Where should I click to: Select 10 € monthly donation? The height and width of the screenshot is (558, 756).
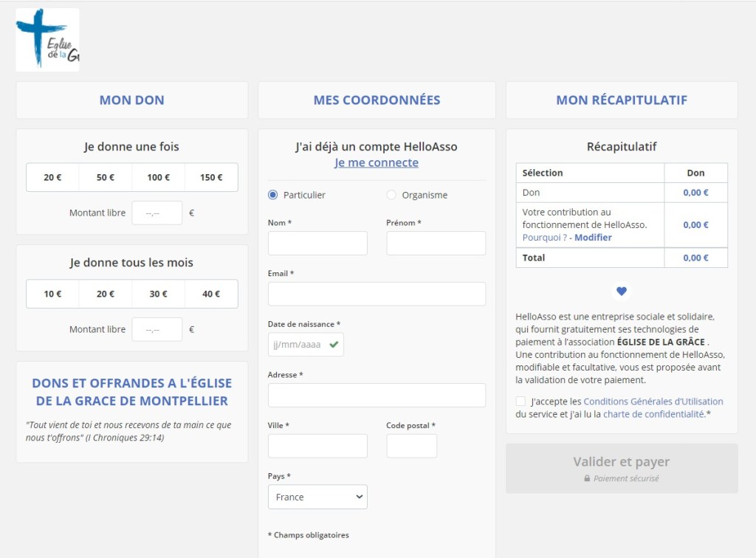(x=52, y=294)
